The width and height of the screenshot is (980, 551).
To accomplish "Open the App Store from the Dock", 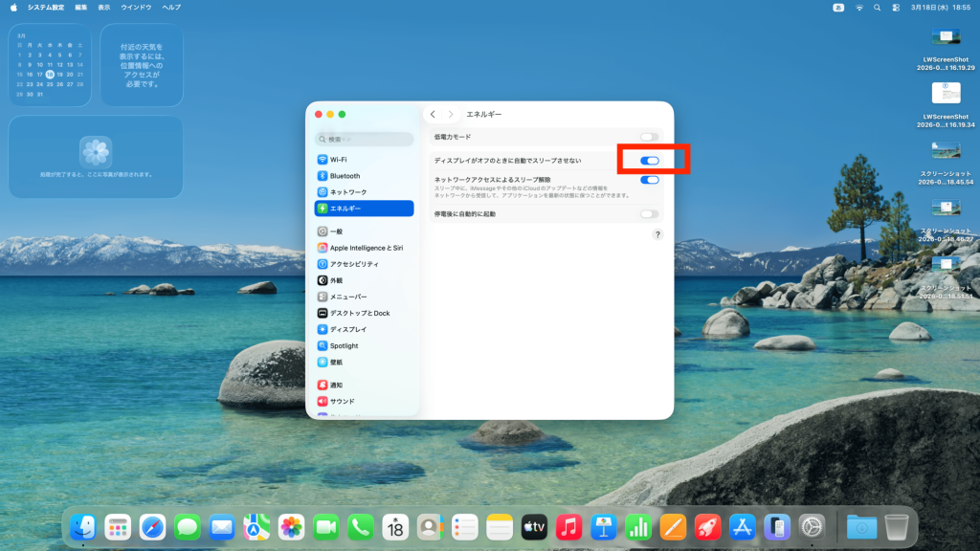I will [x=742, y=527].
